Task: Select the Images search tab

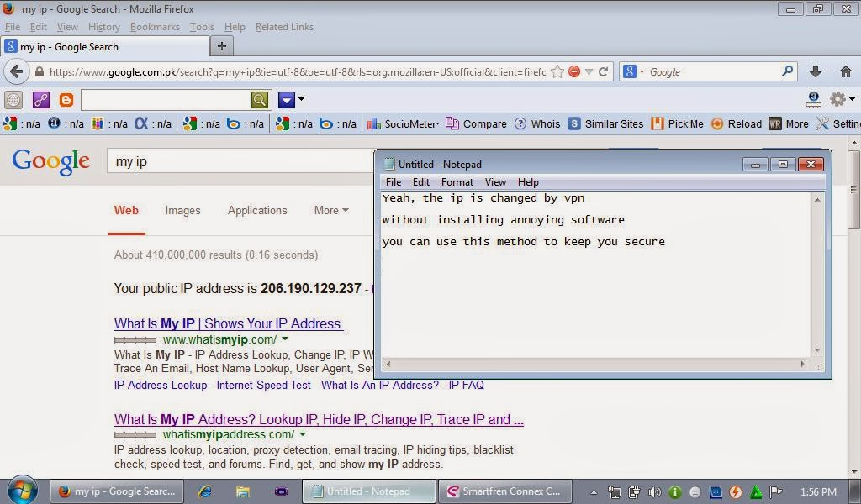Action: (182, 211)
